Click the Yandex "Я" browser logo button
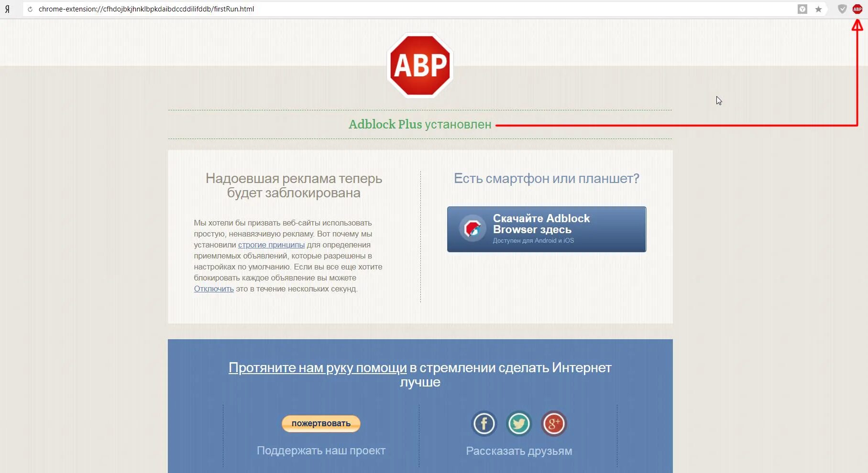The height and width of the screenshot is (473, 868). [7, 9]
